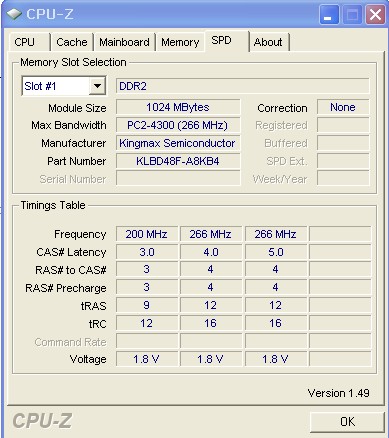This screenshot has height=438, width=389.
Task: Minimize the CPU-Z window
Action: 329,14
